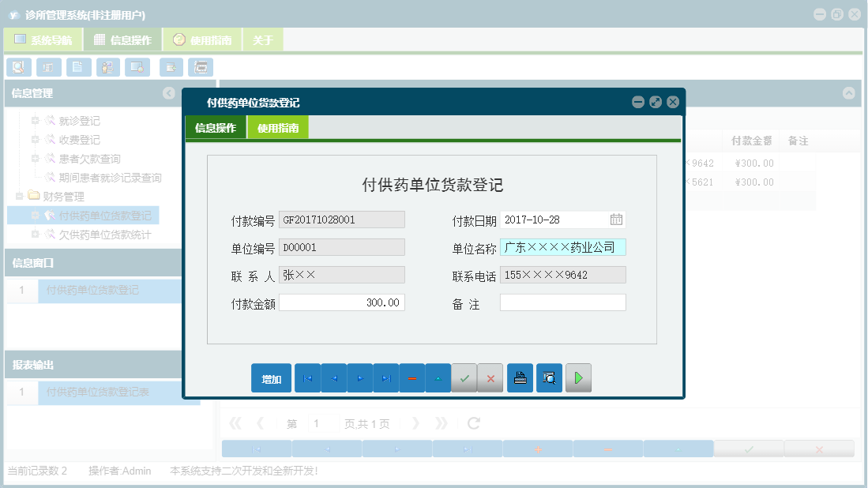Screen dimensions: 868x488
Task: Click the green run arrow icon
Action: click(577, 377)
